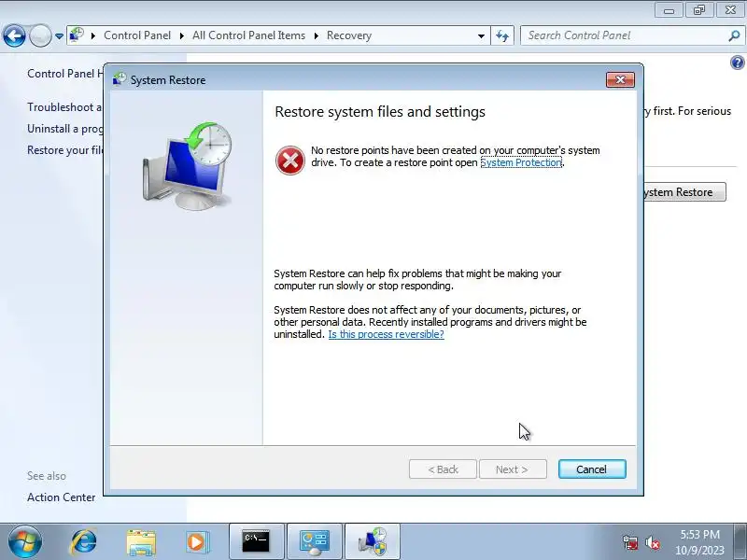The height and width of the screenshot is (560, 747).
Task: Minimize the Control Panel window
Action: tap(669, 9)
